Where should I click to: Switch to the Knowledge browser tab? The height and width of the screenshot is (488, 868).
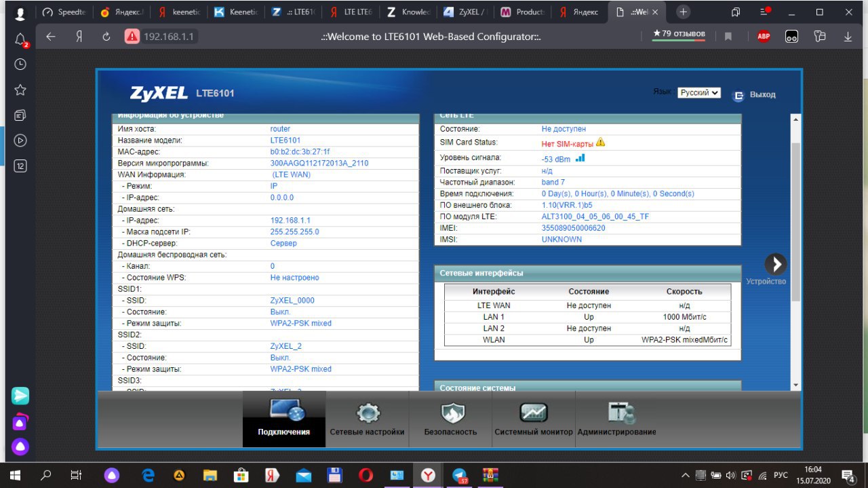pos(408,12)
